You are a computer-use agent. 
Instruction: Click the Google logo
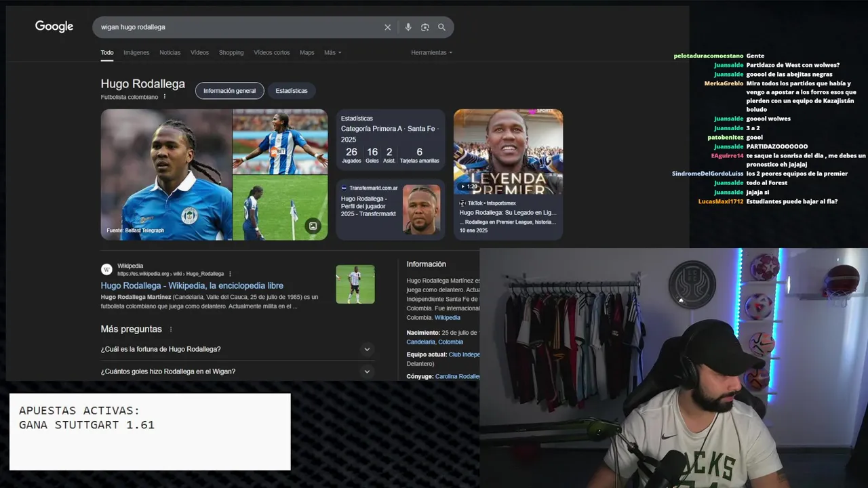click(54, 26)
